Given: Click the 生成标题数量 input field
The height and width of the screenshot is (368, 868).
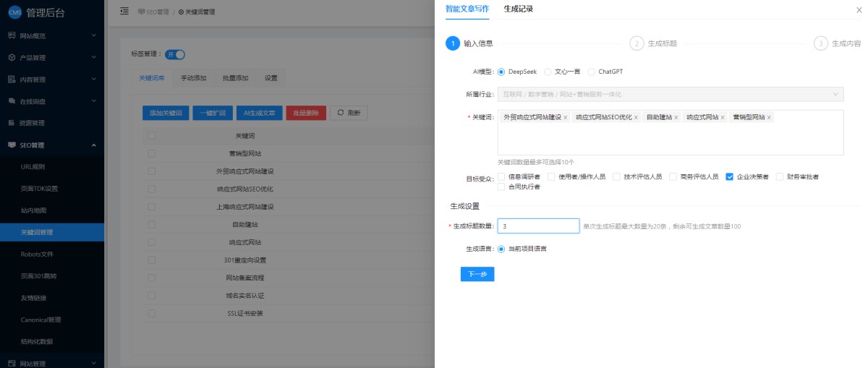Looking at the screenshot, I should (538, 226).
